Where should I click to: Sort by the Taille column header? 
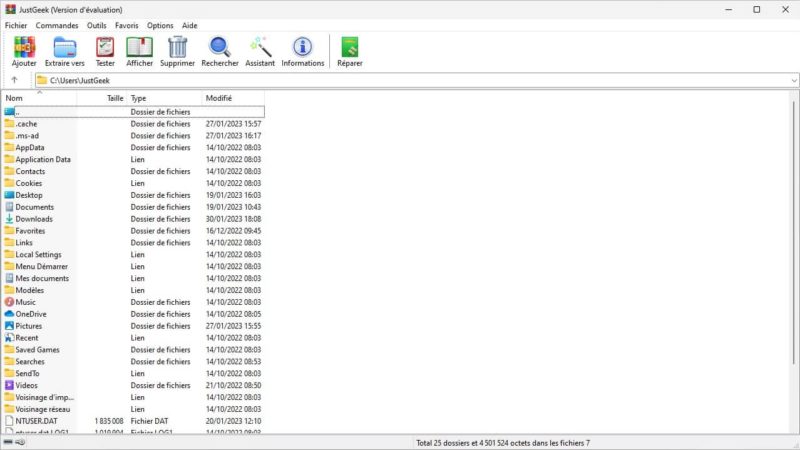tap(102, 98)
